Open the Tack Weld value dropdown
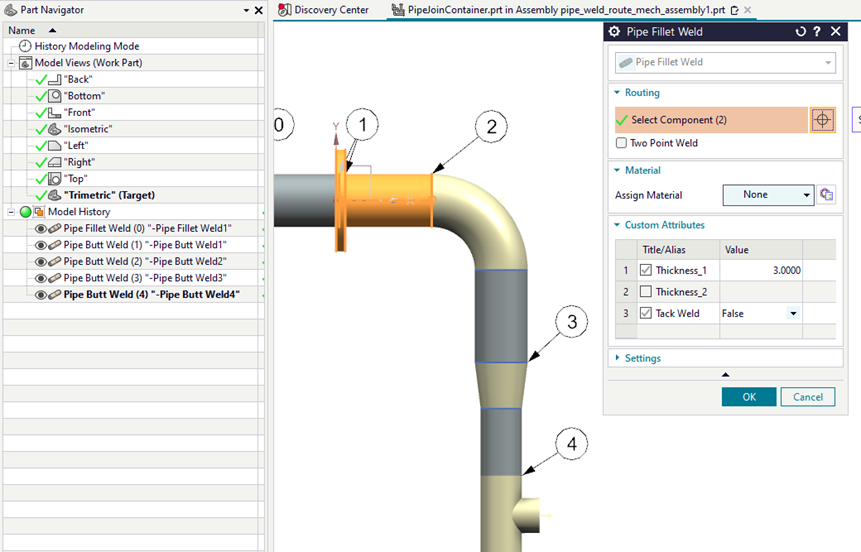Viewport: 861px width, 552px height. click(793, 314)
